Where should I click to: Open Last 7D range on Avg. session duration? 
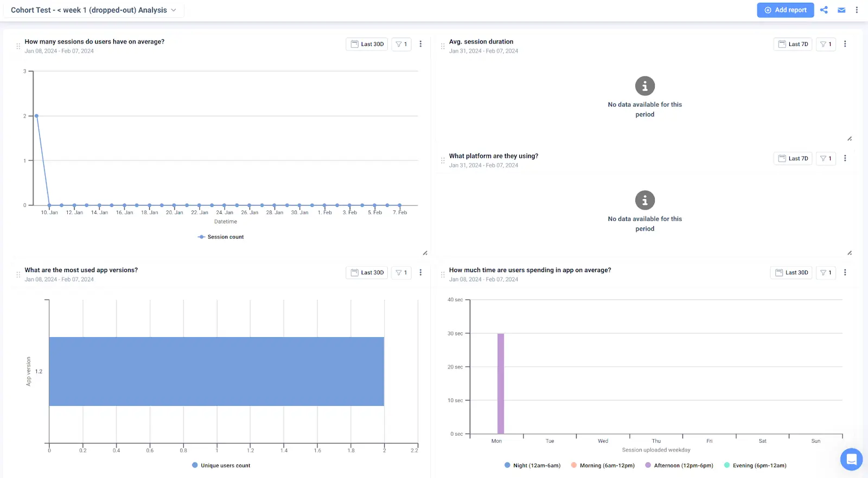(x=793, y=44)
